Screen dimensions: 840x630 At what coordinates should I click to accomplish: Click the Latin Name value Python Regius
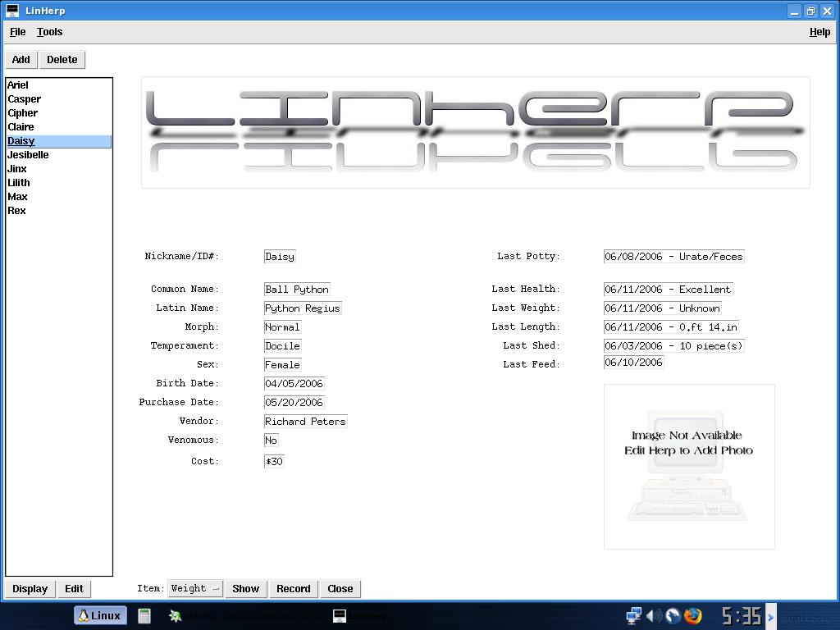click(302, 308)
